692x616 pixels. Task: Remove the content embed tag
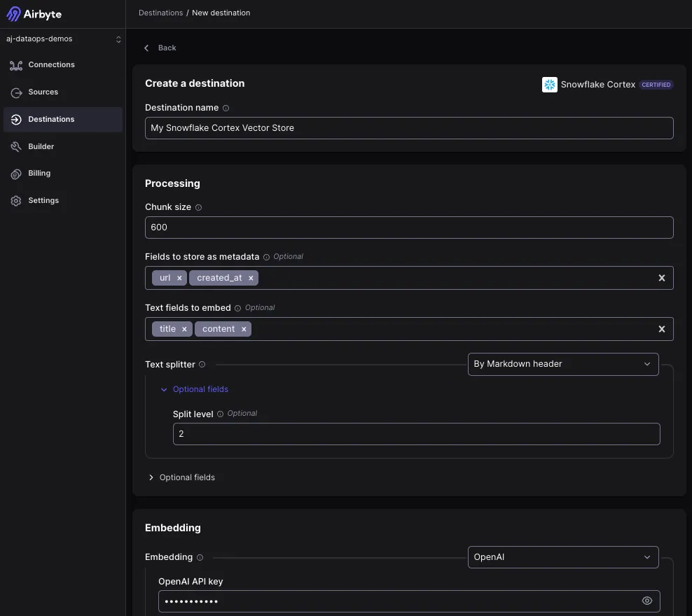tap(244, 329)
